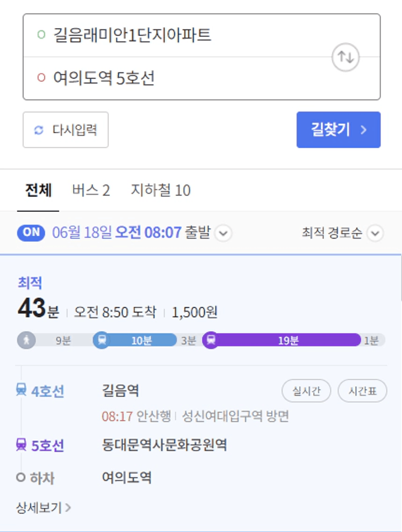Click the gray walking person icon

tap(26, 340)
